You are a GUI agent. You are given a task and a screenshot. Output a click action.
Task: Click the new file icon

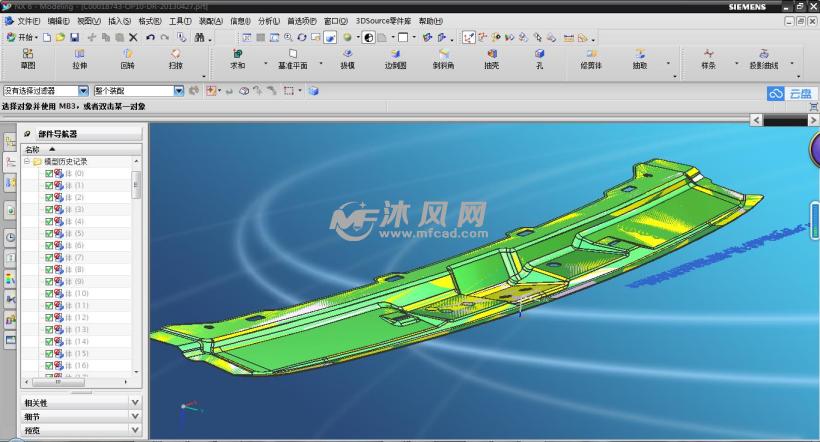[47, 38]
